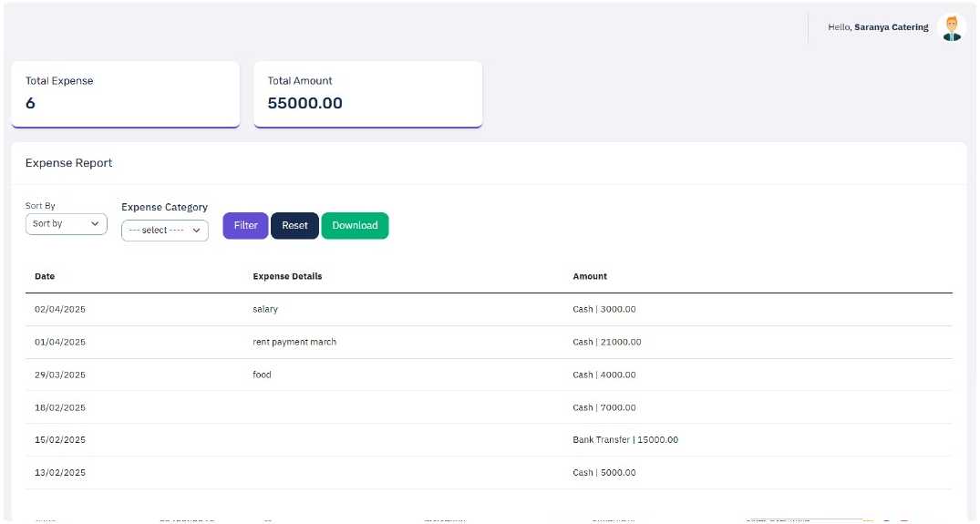Select the Total Amount card
This screenshot has width=980, height=524.
(368, 94)
